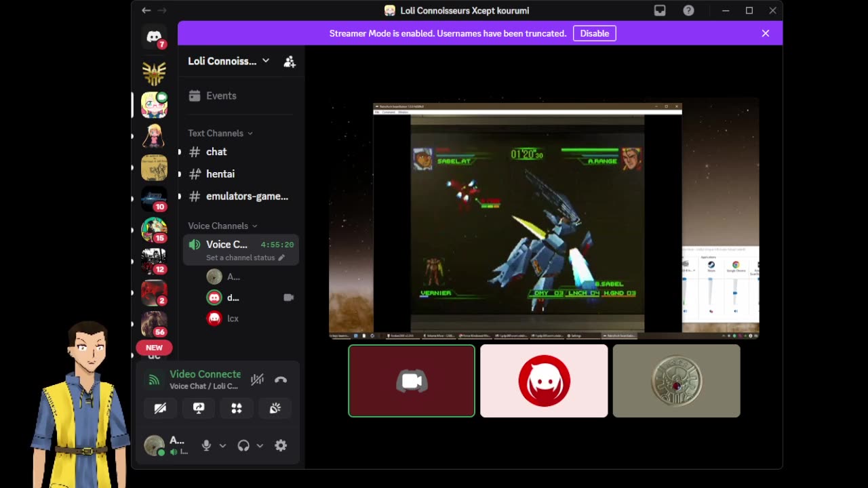Image resolution: width=868 pixels, height=488 pixels.
Task: Collapse the Text Channels category
Action: pyautogui.click(x=220, y=133)
